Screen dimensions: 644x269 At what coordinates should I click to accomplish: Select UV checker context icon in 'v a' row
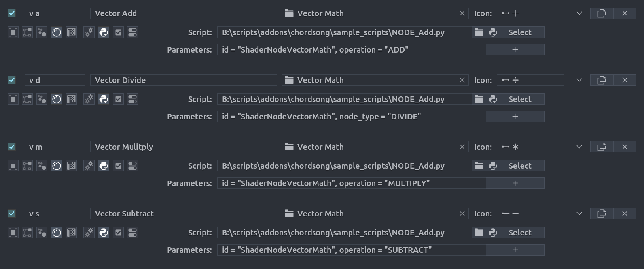click(71, 32)
